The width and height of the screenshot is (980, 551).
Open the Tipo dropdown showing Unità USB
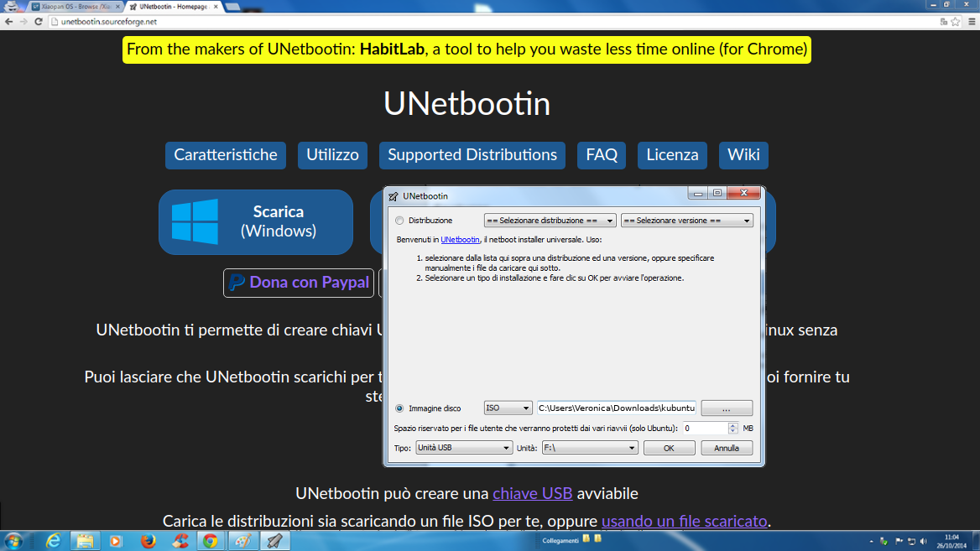464,448
